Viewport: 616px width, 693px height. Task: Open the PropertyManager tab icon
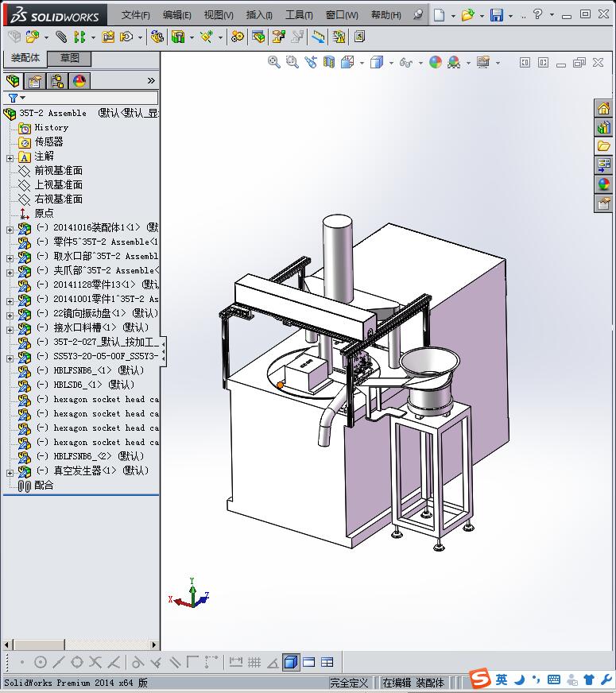34,81
